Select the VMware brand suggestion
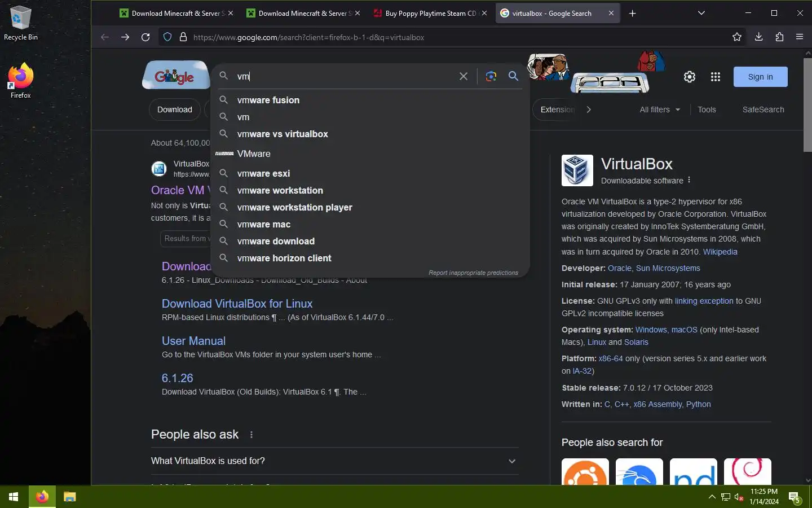812x508 pixels. coord(370,154)
